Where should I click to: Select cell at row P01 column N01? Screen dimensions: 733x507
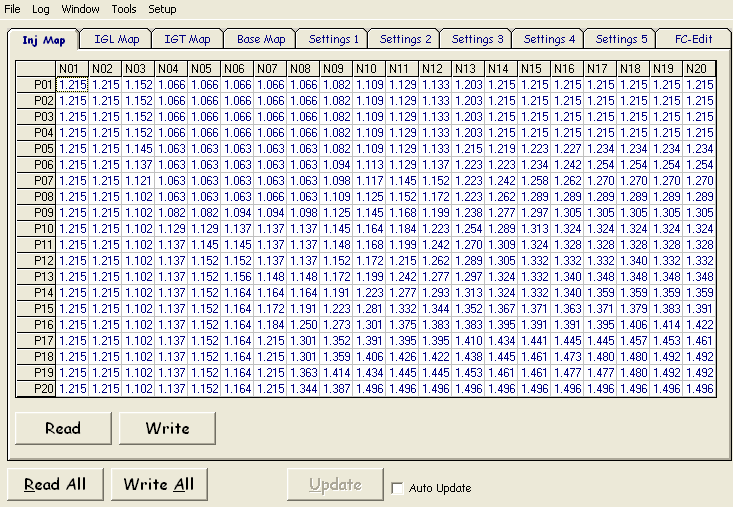[72, 85]
